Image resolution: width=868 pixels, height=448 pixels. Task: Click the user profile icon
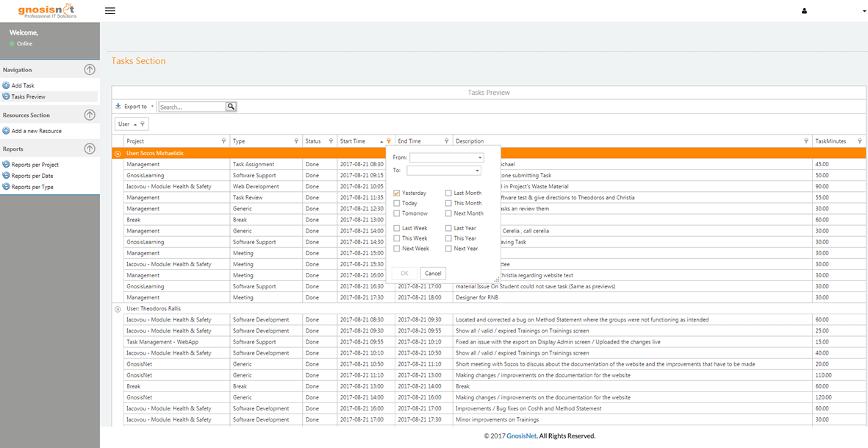tap(804, 11)
